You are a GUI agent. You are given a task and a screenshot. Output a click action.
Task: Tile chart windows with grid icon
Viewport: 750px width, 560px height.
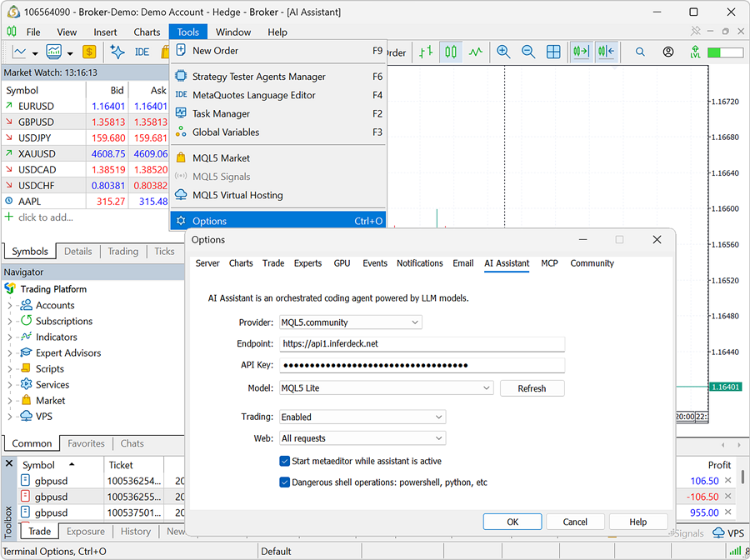pyautogui.click(x=553, y=52)
